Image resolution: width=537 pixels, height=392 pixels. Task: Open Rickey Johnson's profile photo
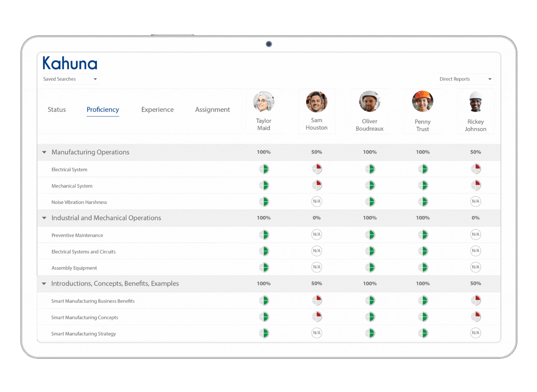click(475, 102)
